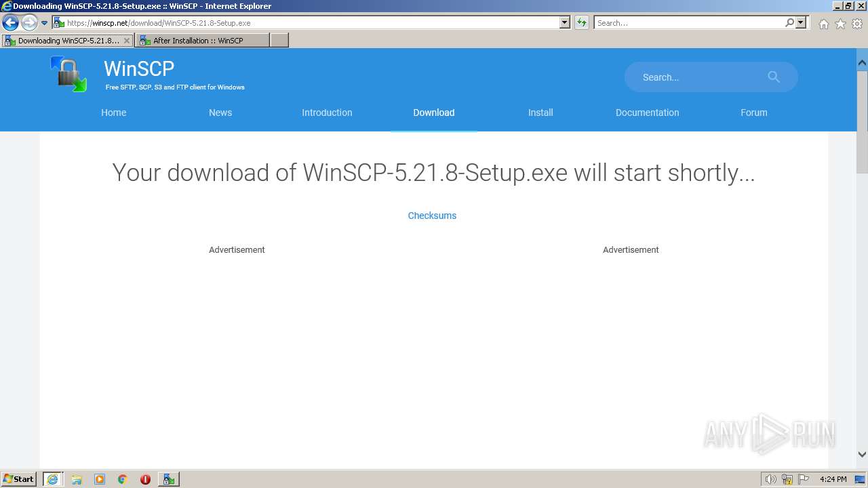Click the volume speaker tray icon
The width and height of the screenshot is (868, 488).
pos(770,479)
